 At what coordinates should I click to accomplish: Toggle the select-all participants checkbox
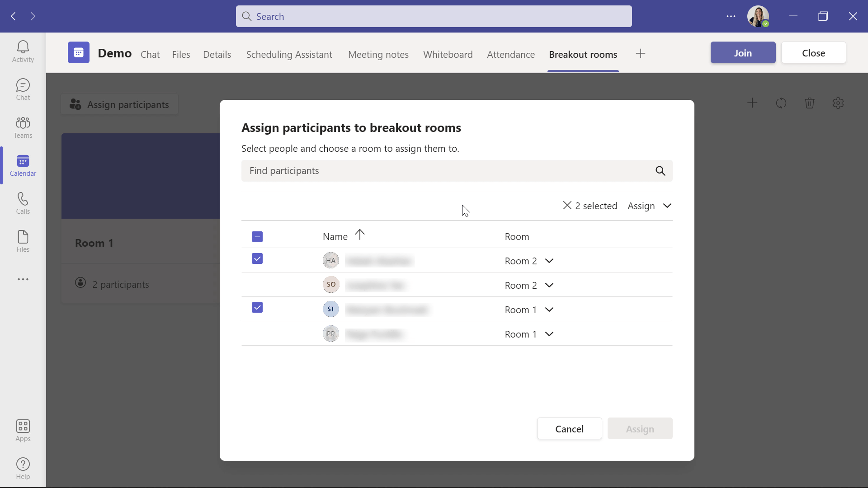click(257, 236)
